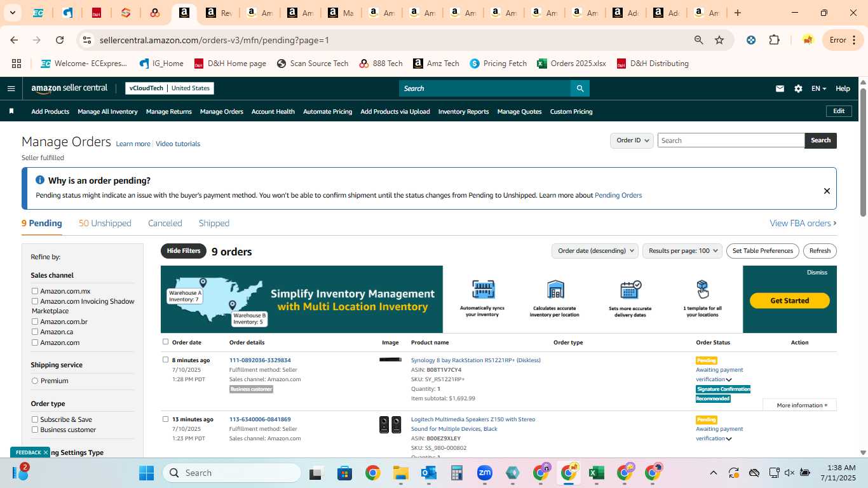The height and width of the screenshot is (488, 868).
Task: Open the Pricing Fetch bookmark
Action: (x=498, y=64)
